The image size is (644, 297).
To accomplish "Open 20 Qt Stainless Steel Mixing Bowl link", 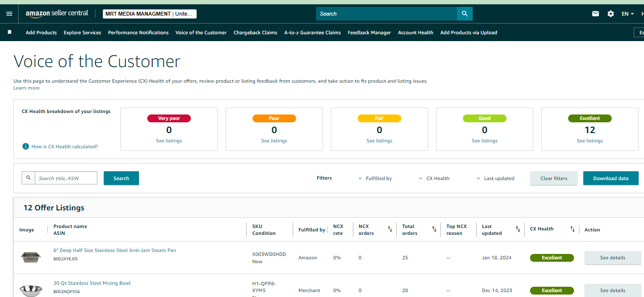I will pyautogui.click(x=92, y=283).
